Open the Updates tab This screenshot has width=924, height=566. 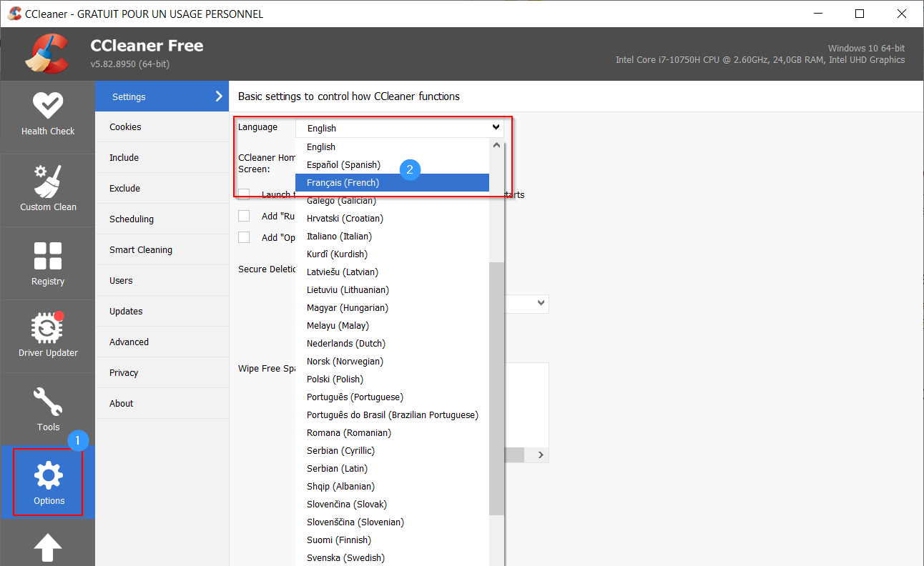tap(162, 312)
